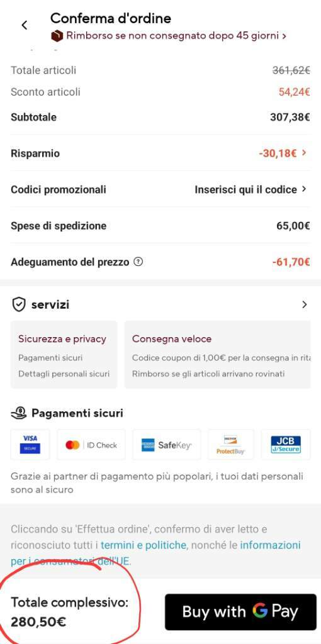Image resolution: width=321 pixels, height=644 pixels.
Task: Open informazioni per i consumatori dell'UE link
Action: (x=155, y=553)
